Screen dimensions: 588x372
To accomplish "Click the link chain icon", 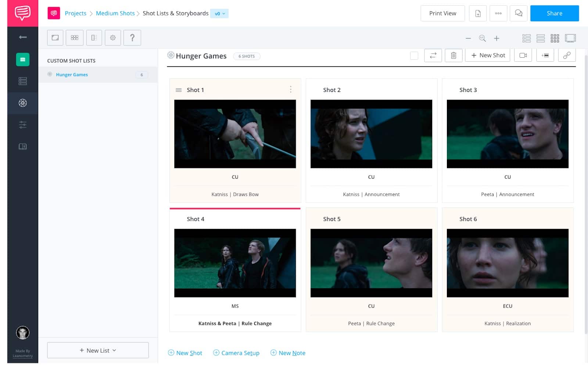I will 567,56.
